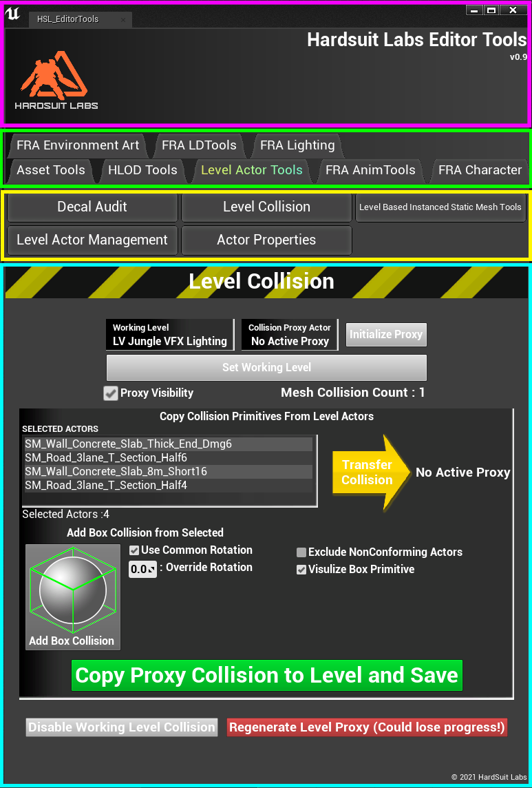Click Set Working Level button
Viewport: 532px width, 788px height.
point(267,368)
